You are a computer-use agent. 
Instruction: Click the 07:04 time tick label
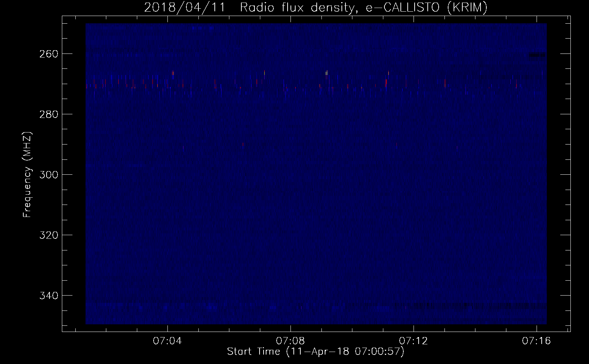[x=167, y=341]
